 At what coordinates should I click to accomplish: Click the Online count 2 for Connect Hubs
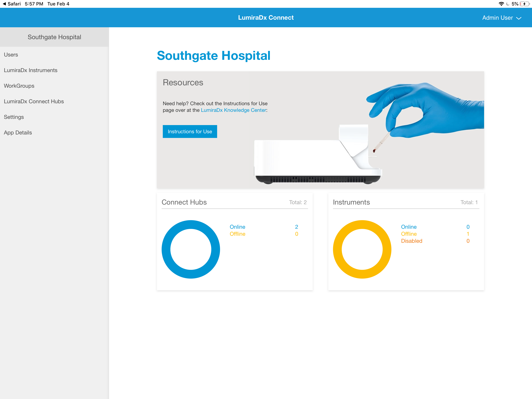pos(297,227)
